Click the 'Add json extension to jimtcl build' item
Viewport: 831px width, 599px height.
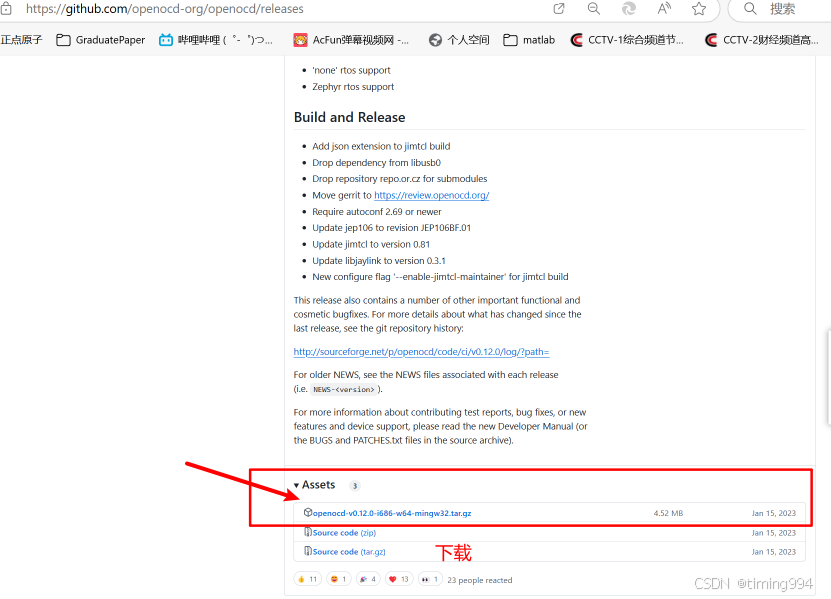coord(381,146)
